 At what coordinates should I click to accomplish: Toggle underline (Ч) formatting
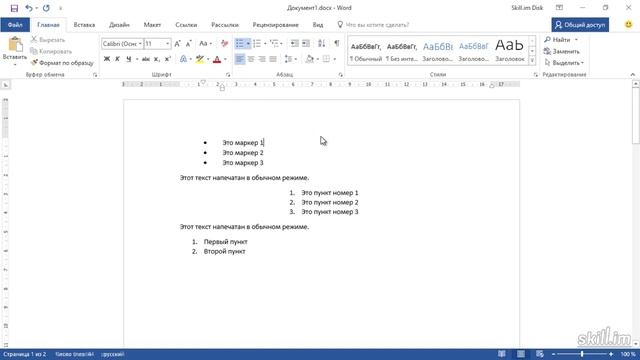129,59
